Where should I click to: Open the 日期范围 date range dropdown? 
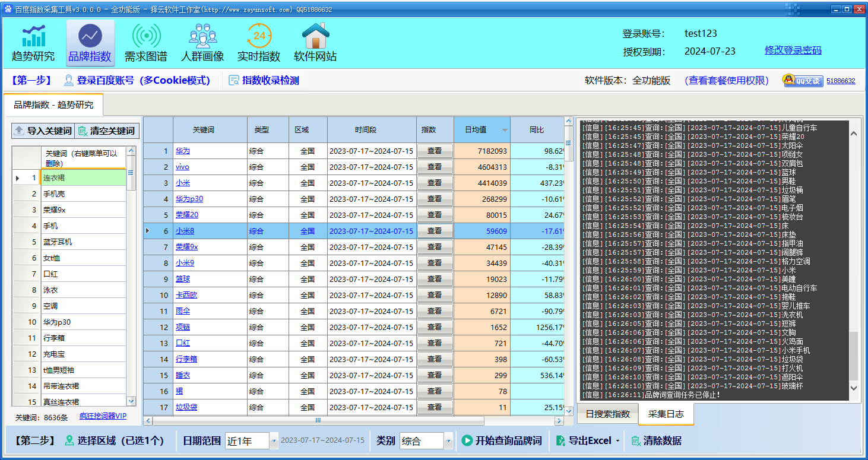pyautogui.click(x=274, y=441)
